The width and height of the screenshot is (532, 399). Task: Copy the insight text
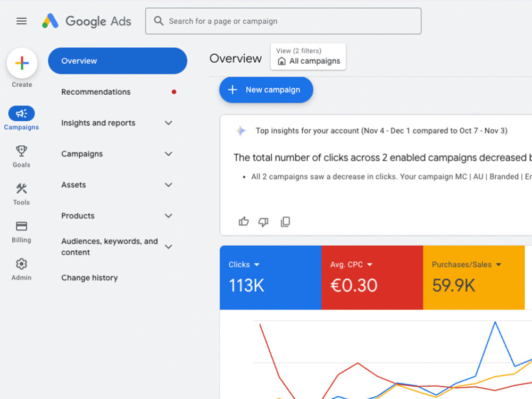pyautogui.click(x=285, y=222)
